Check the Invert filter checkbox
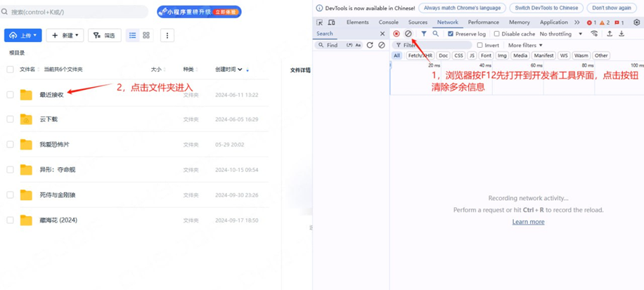The image size is (644, 290). pos(480,45)
